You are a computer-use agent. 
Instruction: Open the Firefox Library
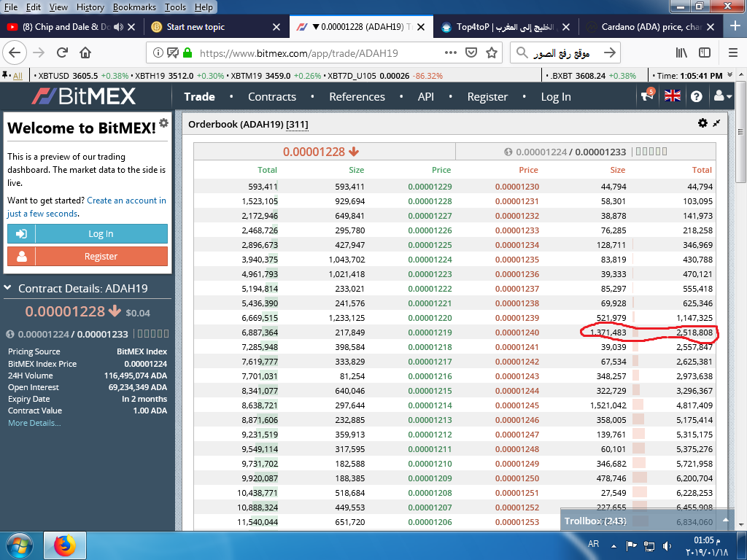click(x=681, y=52)
